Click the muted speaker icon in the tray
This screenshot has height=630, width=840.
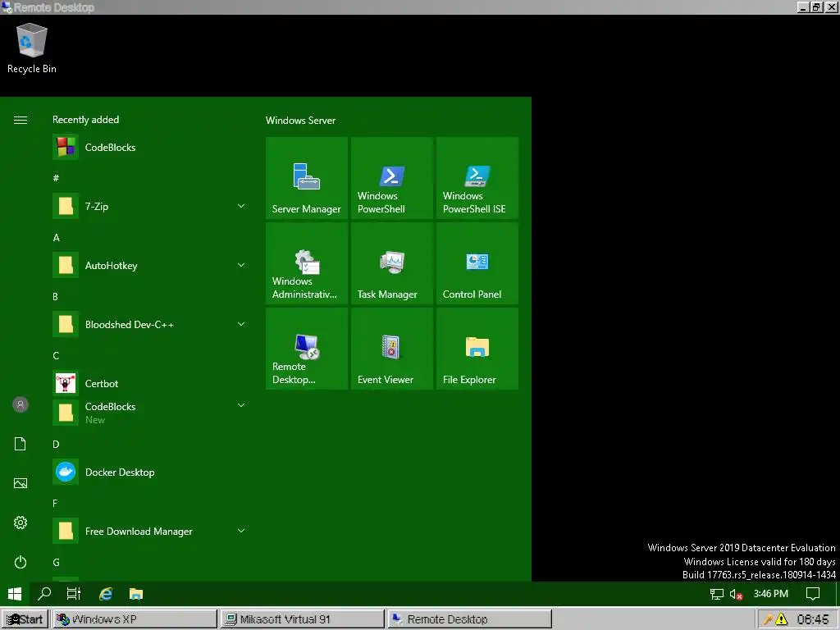pos(736,594)
